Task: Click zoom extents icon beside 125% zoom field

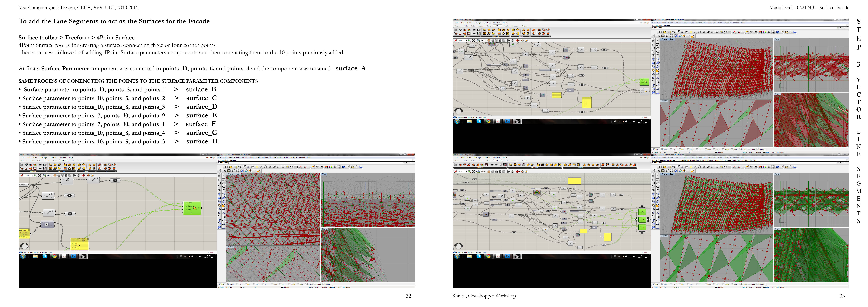Action: coord(39,175)
